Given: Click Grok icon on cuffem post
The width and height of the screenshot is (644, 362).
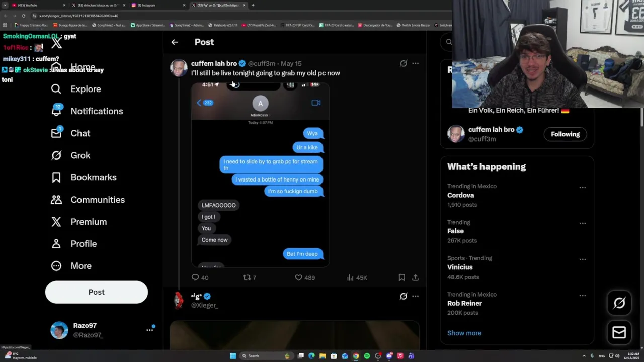Looking at the screenshot, I should (404, 63).
